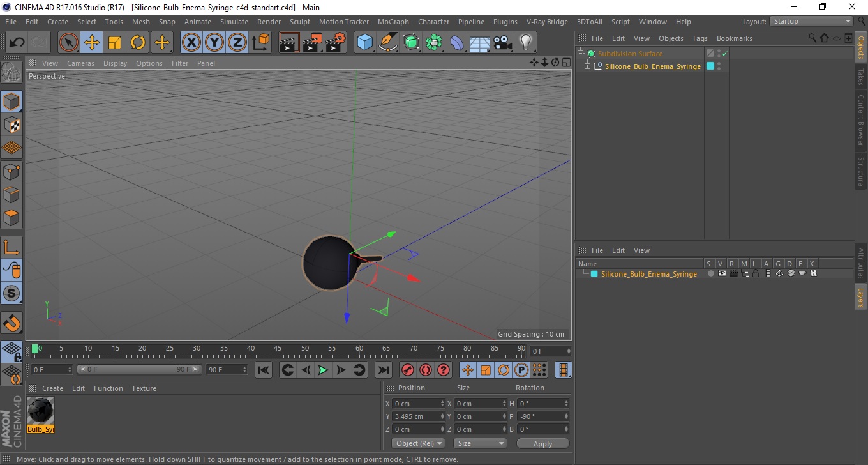Play the animation forwards

324,370
